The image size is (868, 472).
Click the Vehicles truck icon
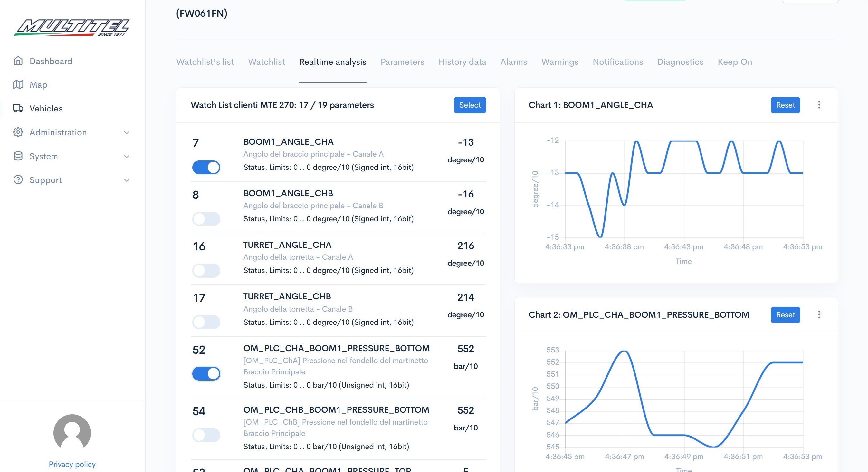pyautogui.click(x=18, y=109)
